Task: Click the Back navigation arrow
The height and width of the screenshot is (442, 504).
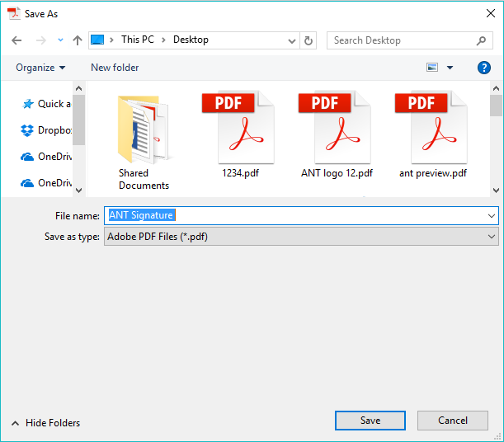Action: (x=16, y=40)
